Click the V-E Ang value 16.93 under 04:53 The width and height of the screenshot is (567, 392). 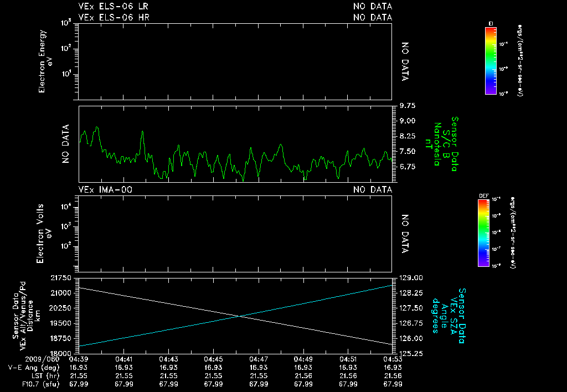click(393, 368)
